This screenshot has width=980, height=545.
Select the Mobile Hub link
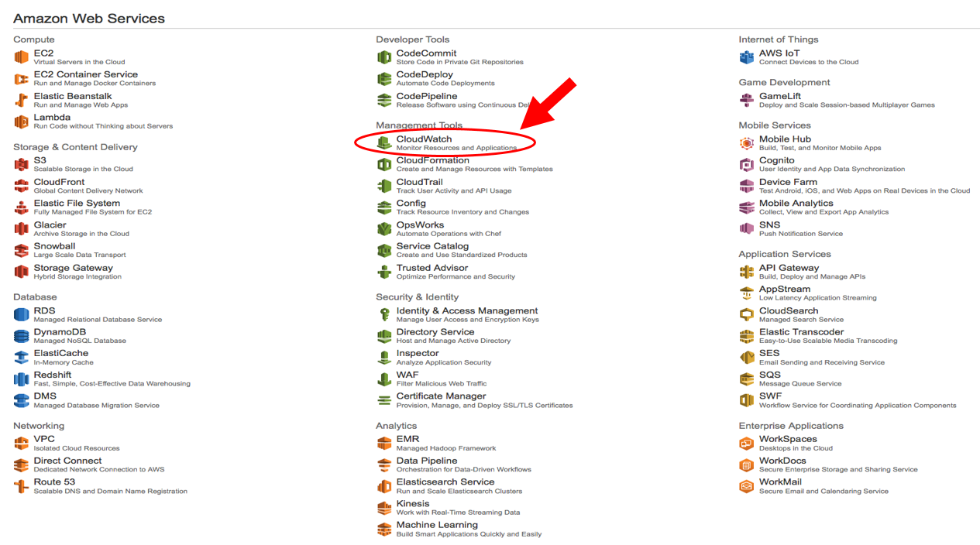(x=785, y=139)
